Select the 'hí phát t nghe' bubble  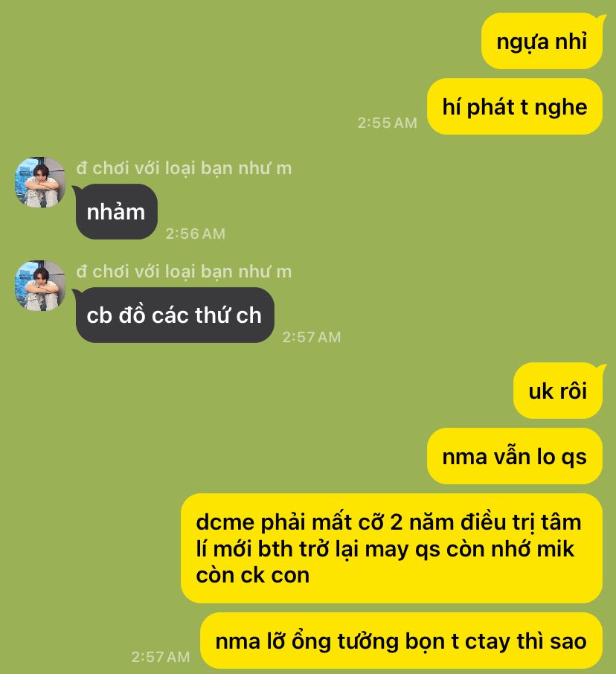(x=515, y=106)
